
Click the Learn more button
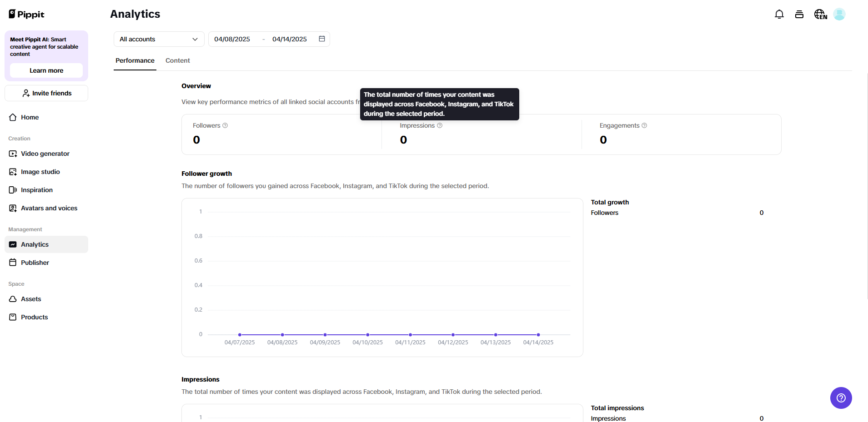pyautogui.click(x=46, y=70)
